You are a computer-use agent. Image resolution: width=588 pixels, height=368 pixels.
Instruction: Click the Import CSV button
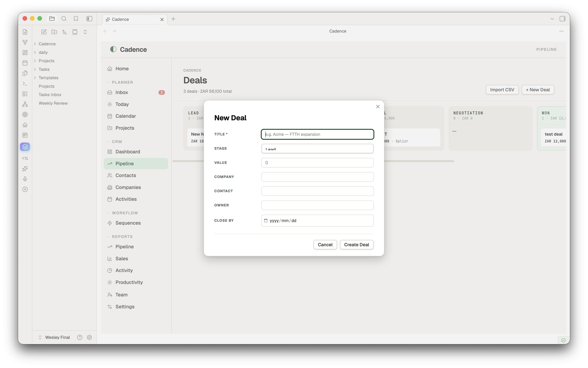coord(502,90)
